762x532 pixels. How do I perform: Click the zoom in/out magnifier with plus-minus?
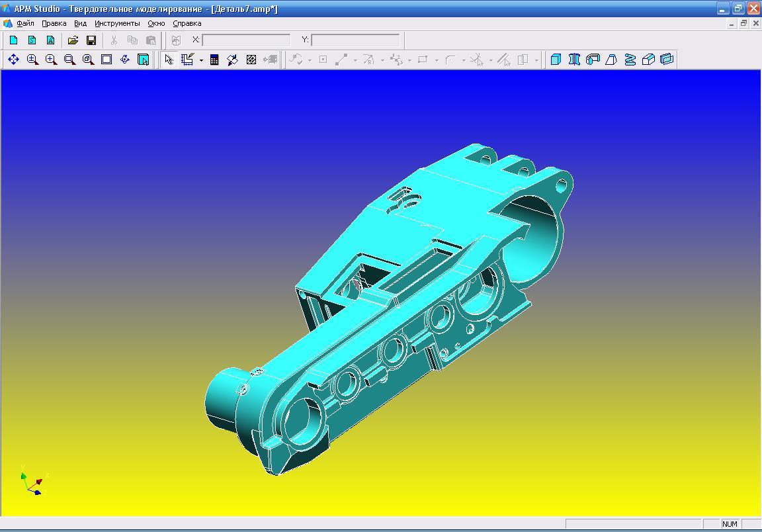click(32, 60)
